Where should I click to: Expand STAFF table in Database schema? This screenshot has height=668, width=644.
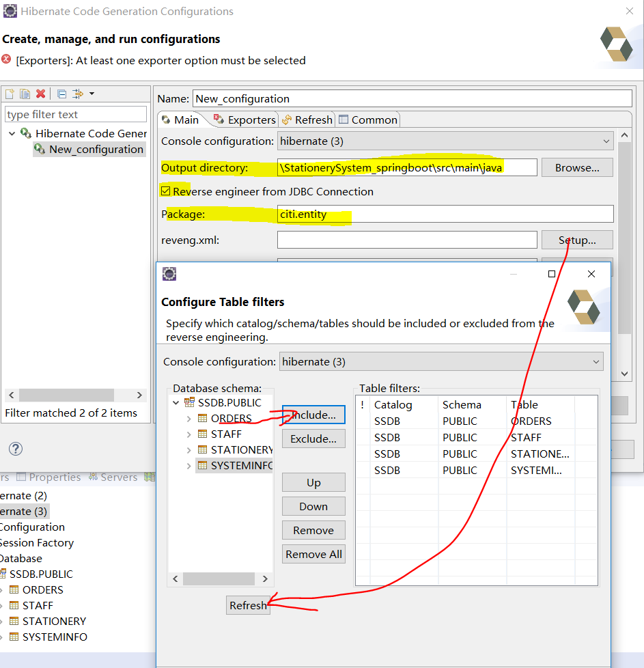(x=188, y=434)
